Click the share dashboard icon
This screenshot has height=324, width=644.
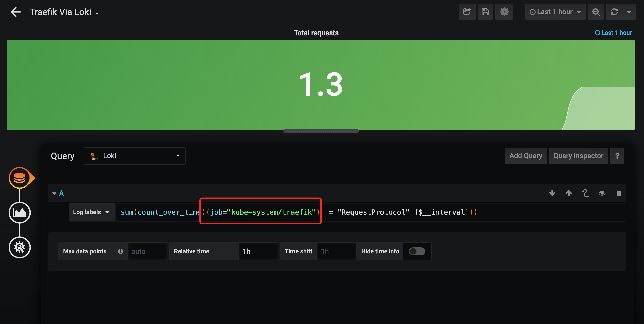click(467, 12)
